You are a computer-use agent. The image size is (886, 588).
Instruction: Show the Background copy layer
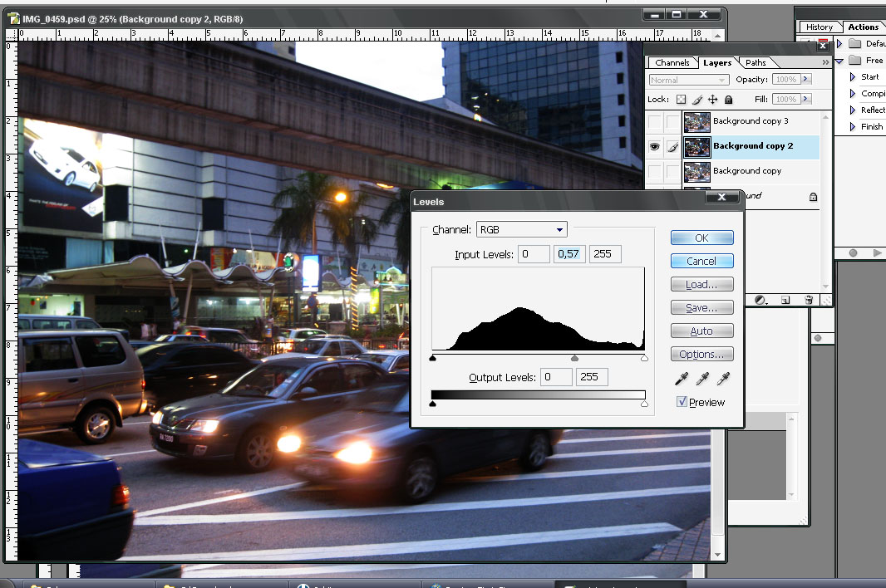click(654, 170)
